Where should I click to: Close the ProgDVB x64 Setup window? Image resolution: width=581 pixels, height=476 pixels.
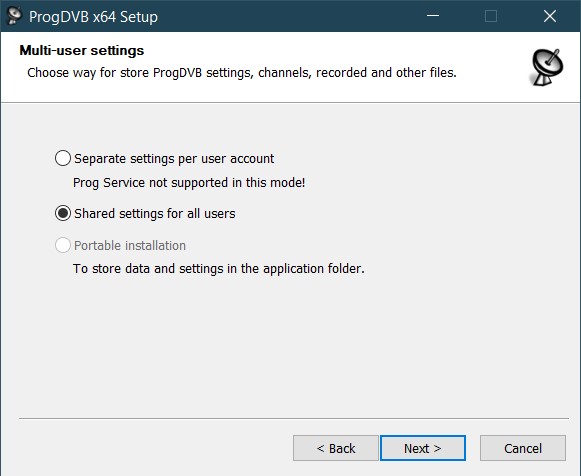(x=550, y=16)
